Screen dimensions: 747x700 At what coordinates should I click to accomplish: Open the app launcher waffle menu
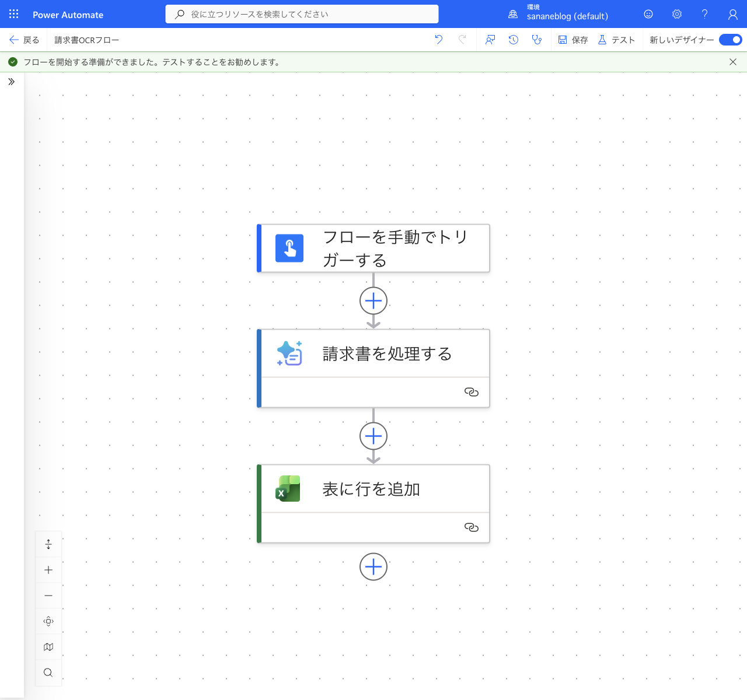click(x=13, y=14)
